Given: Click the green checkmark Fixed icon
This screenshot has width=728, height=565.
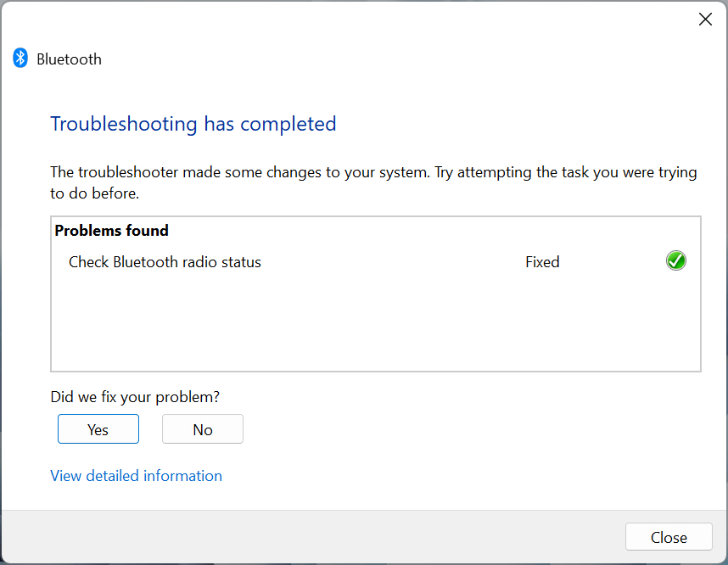Looking at the screenshot, I should click(676, 261).
